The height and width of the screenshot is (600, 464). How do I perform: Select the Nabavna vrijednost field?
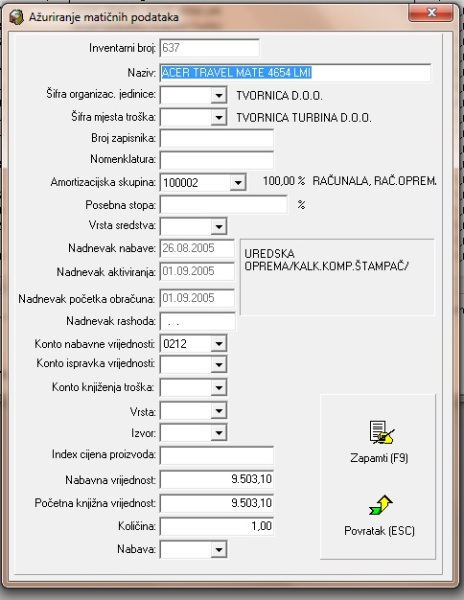217,479
